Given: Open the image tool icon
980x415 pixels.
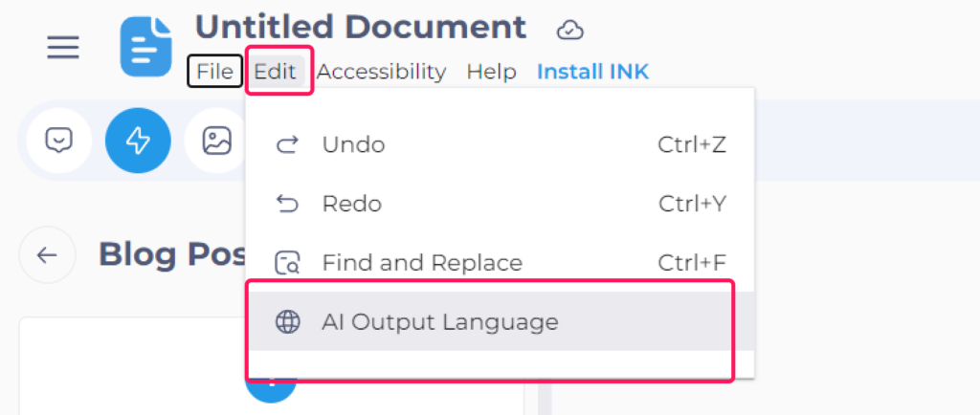Looking at the screenshot, I should (217, 141).
